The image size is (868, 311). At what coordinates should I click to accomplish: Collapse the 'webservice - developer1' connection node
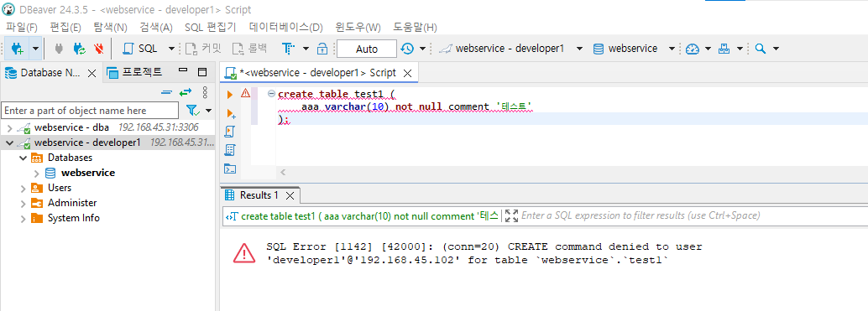tap(9, 143)
